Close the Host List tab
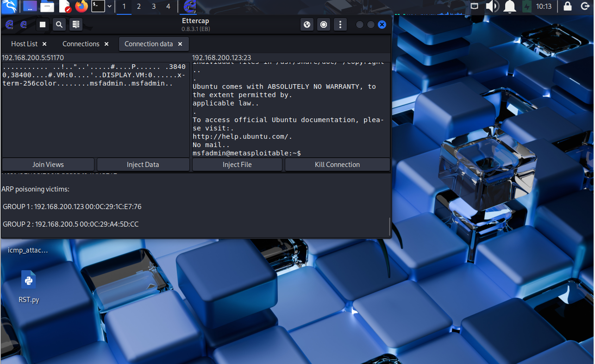The image size is (595, 364). point(44,44)
